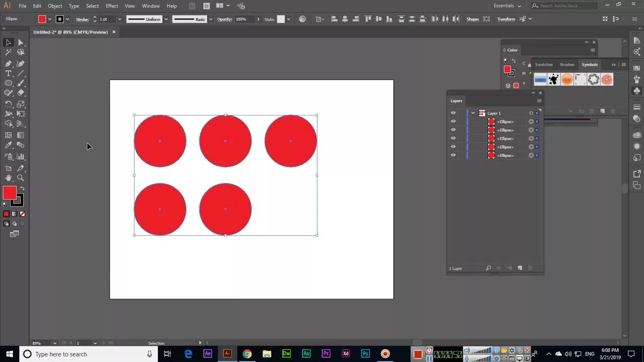The height and width of the screenshot is (362, 644).
Task: Switch tools panel to Color mode
Action: point(6,214)
